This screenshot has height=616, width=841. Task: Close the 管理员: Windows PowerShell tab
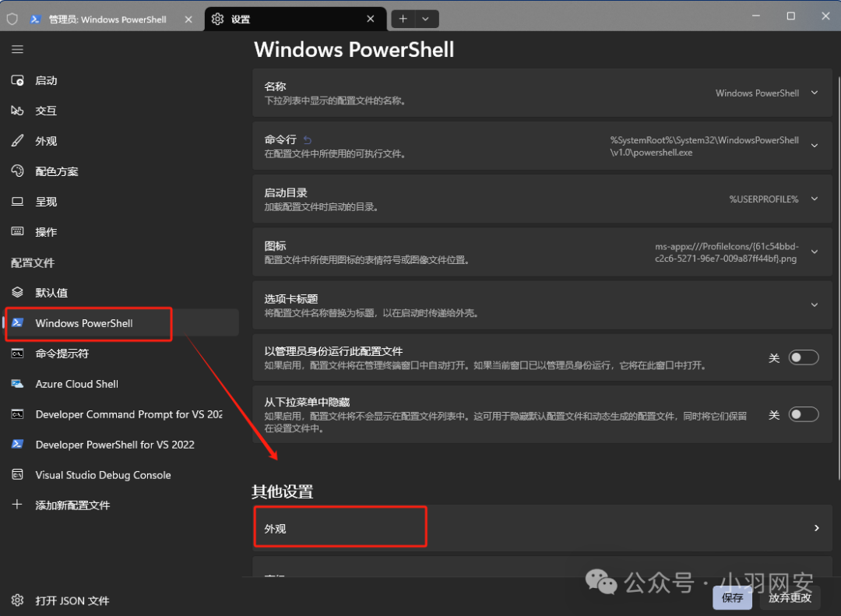188,19
